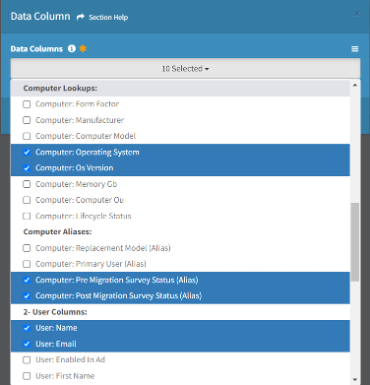The height and width of the screenshot is (385, 370).
Task: Enable Computer: Memory Gb column
Action: (27, 184)
